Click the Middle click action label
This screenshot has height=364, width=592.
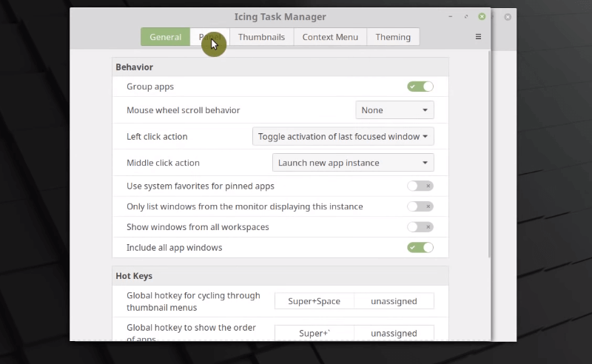point(163,163)
